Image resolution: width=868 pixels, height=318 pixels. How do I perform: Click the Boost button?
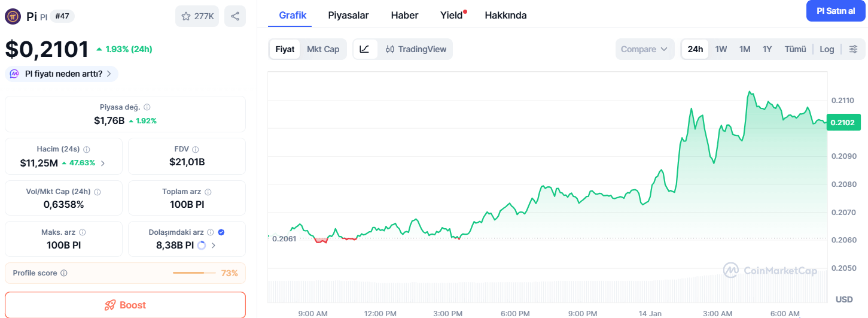click(125, 305)
